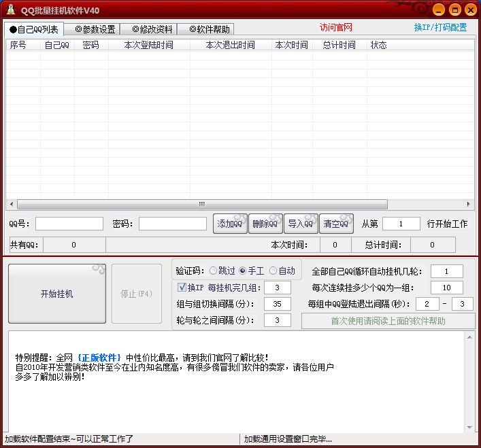
Task: Click the 添加QQ button
Action: 230,224
